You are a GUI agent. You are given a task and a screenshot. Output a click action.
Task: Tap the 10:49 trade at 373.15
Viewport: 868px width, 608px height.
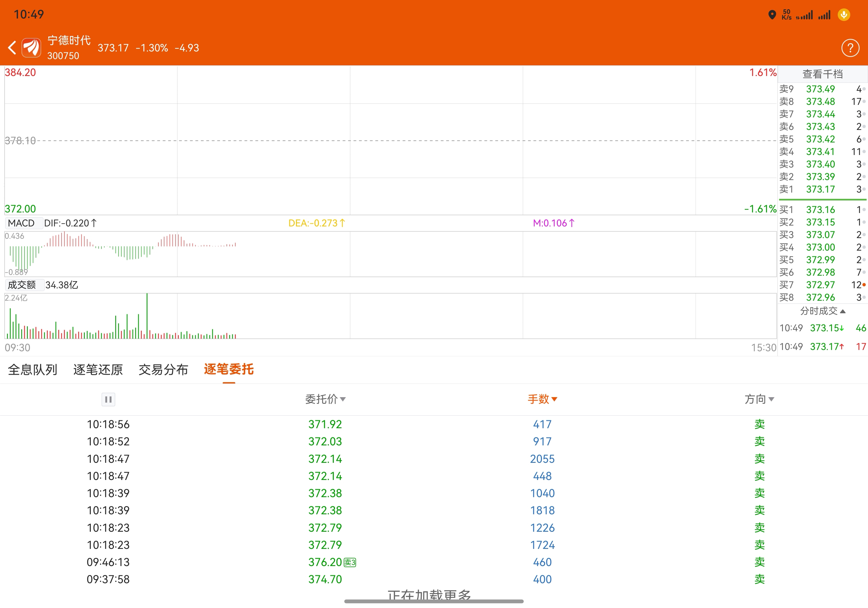click(x=823, y=328)
